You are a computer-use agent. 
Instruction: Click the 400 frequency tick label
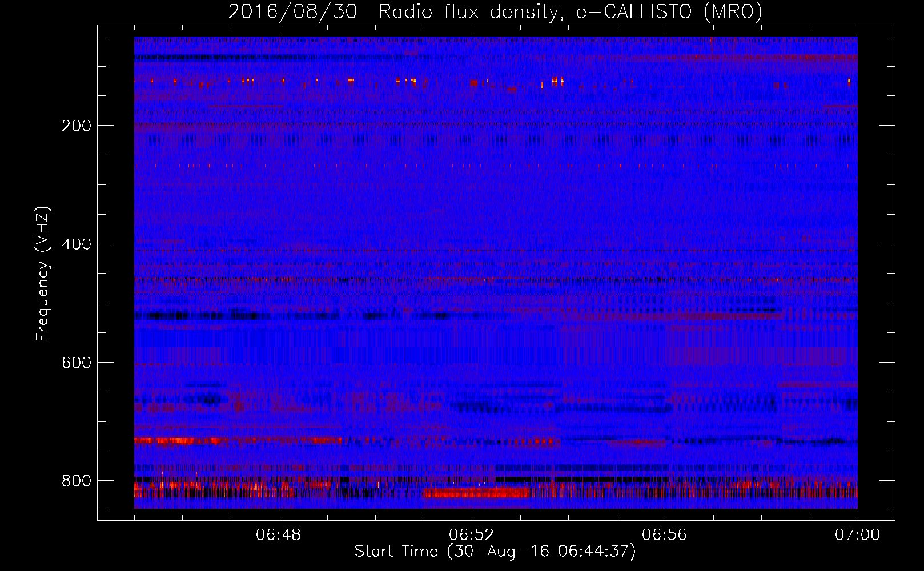[77, 244]
